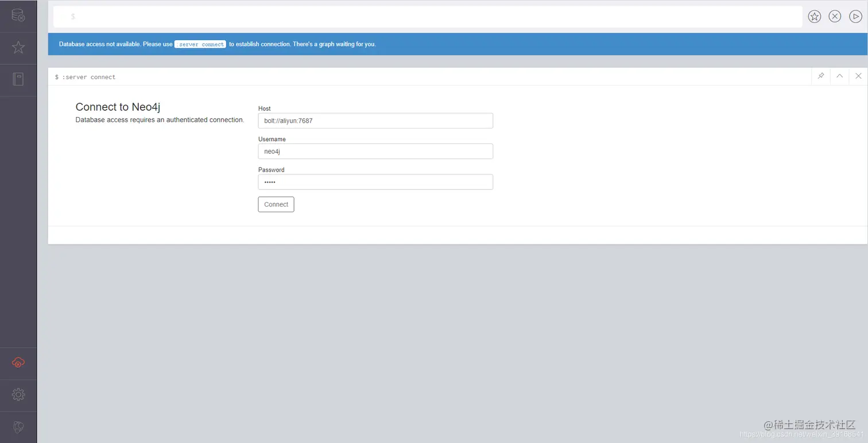Click the 'Host' label
This screenshot has height=443, width=868.
264,108
